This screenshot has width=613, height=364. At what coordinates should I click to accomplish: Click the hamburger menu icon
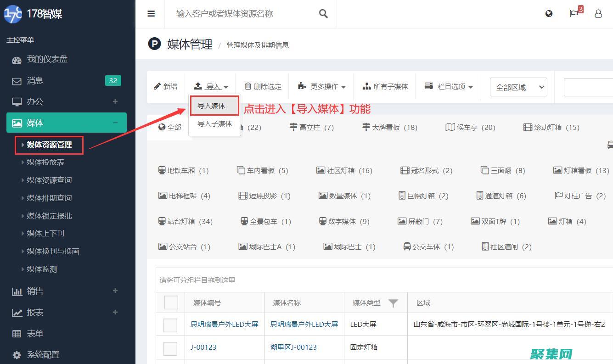[150, 14]
